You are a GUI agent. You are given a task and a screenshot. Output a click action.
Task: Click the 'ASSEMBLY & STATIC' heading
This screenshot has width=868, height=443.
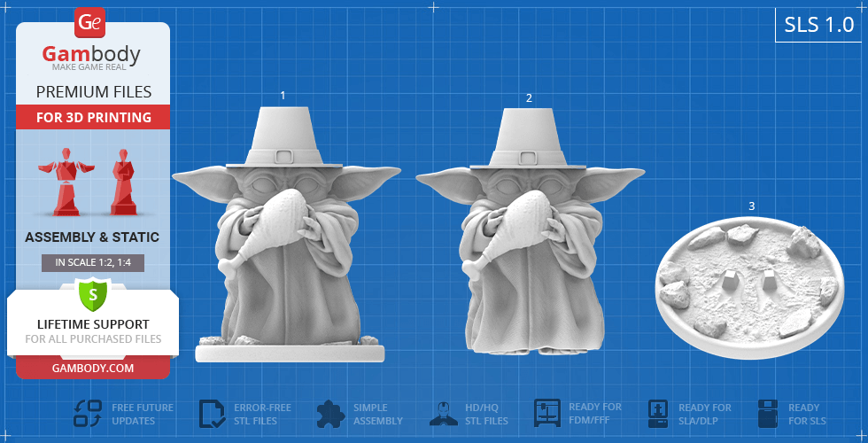point(92,237)
